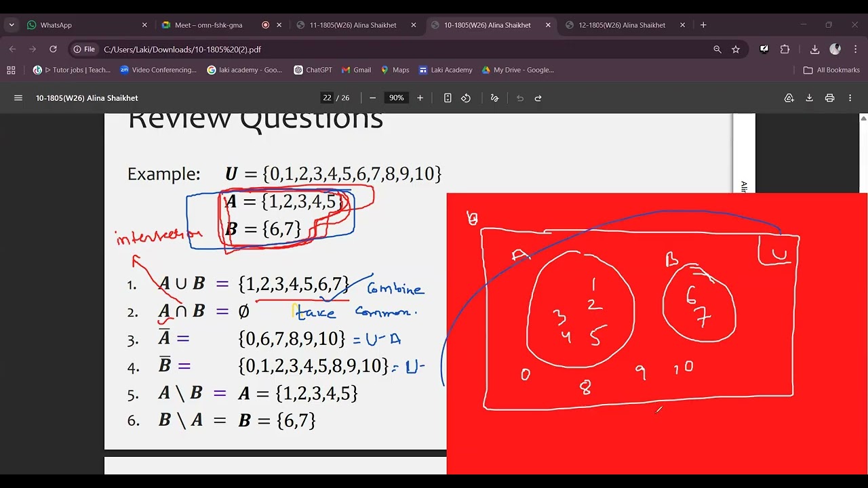Save the PDF to Google Drive

coord(789,98)
